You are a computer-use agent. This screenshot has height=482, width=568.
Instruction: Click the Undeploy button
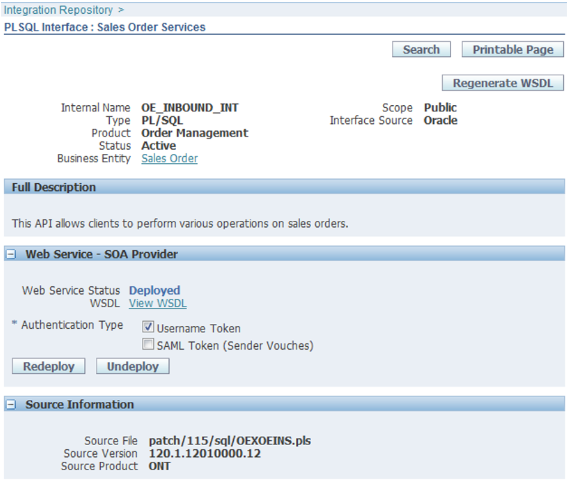pos(133,366)
